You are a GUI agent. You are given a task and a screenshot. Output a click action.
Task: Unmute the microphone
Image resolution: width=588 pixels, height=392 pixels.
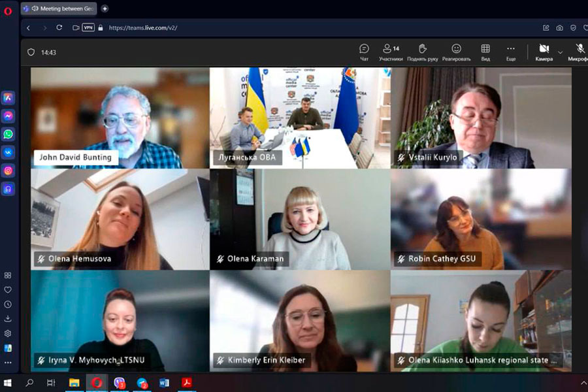pos(580,52)
